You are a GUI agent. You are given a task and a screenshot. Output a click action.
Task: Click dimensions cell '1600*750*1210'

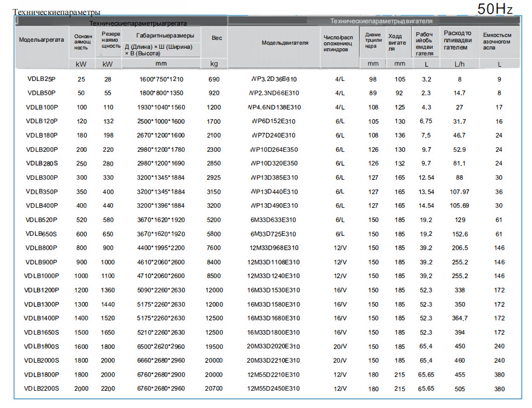[x=161, y=79]
